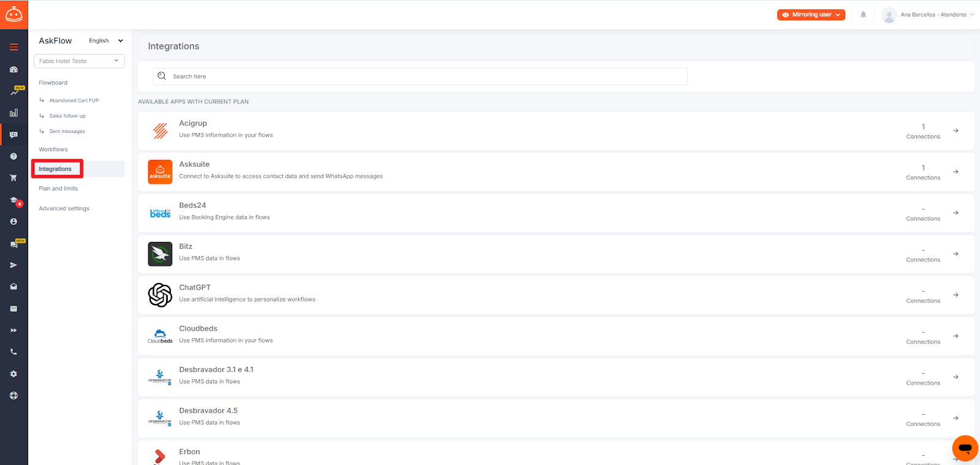This screenshot has width=980, height=465.
Task: Click the Desbravador 4.5 logo
Action: coord(160,418)
